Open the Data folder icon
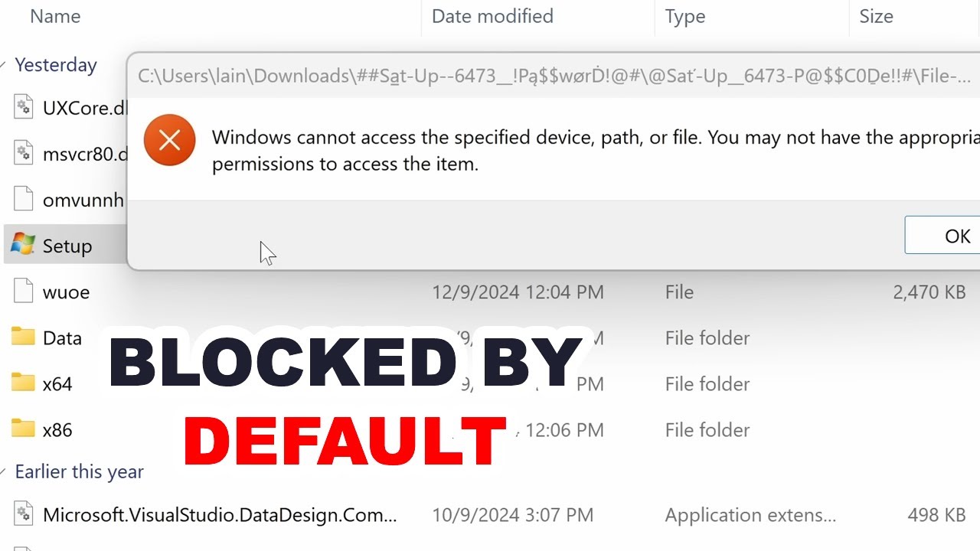The image size is (980, 551). [x=23, y=337]
